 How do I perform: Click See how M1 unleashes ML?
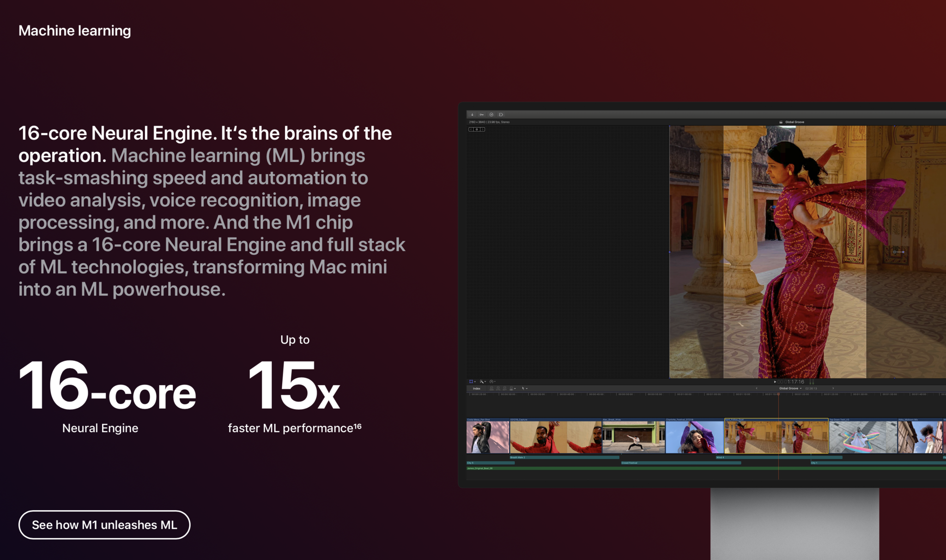(104, 525)
